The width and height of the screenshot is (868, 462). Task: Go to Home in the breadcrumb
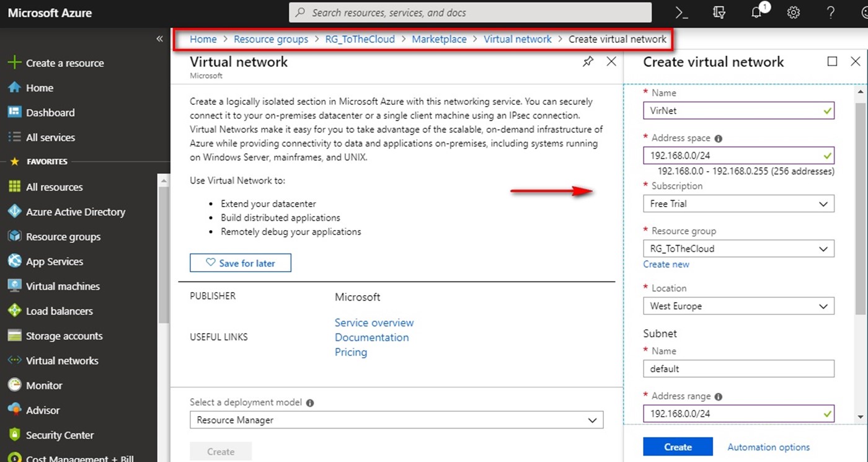(x=203, y=39)
